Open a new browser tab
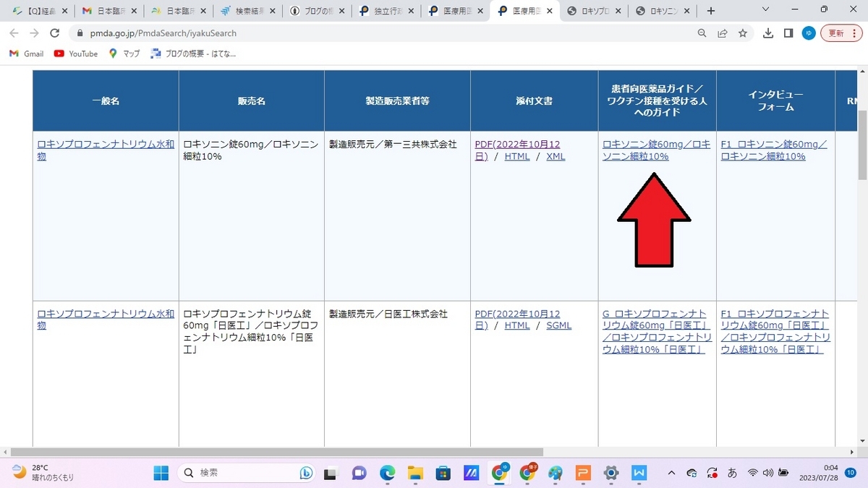Screen dimensions: 868x488 coord(711,11)
